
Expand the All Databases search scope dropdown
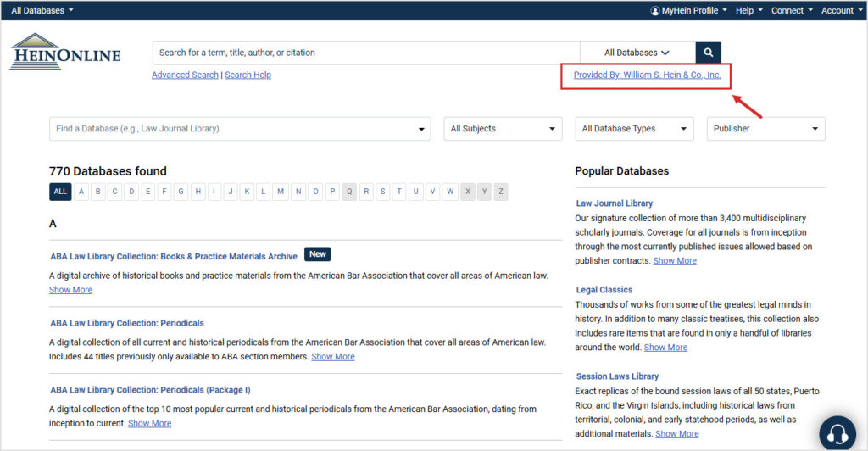pyautogui.click(x=637, y=53)
